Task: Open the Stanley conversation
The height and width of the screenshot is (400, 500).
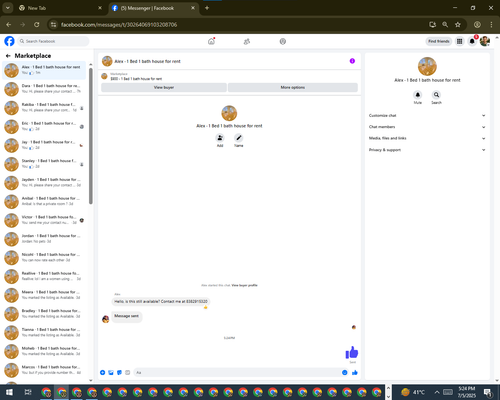Action: 44,164
